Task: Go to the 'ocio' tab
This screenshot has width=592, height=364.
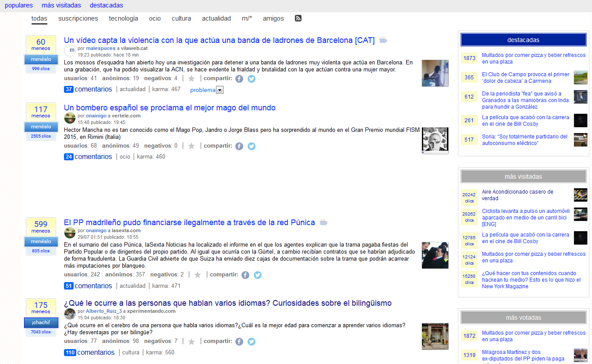Action: coord(155,18)
